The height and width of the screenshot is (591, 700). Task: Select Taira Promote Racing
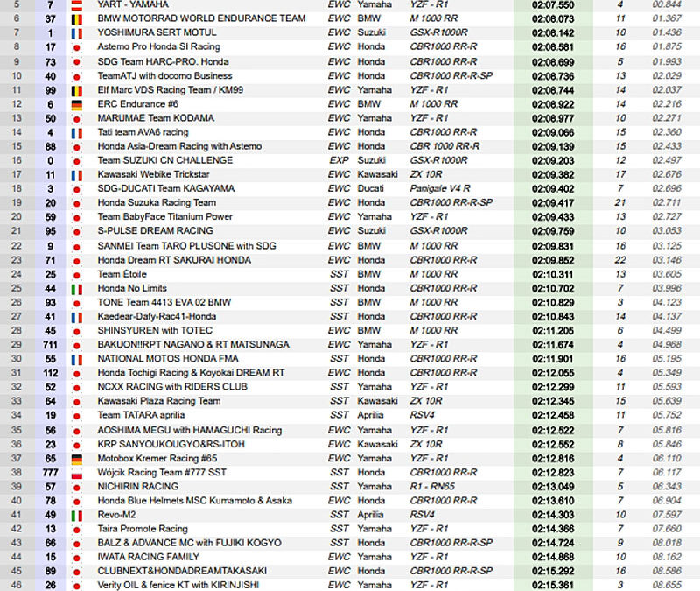(143, 529)
